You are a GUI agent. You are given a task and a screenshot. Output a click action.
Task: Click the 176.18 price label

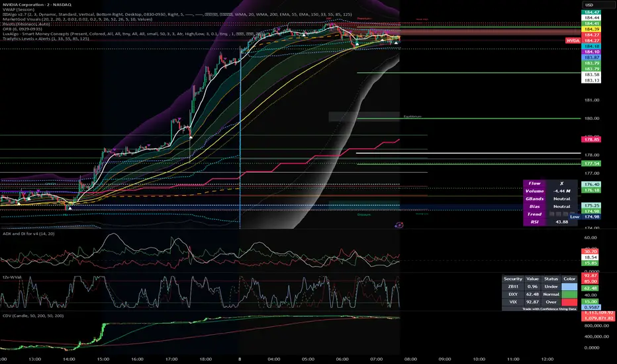(x=591, y=190)
